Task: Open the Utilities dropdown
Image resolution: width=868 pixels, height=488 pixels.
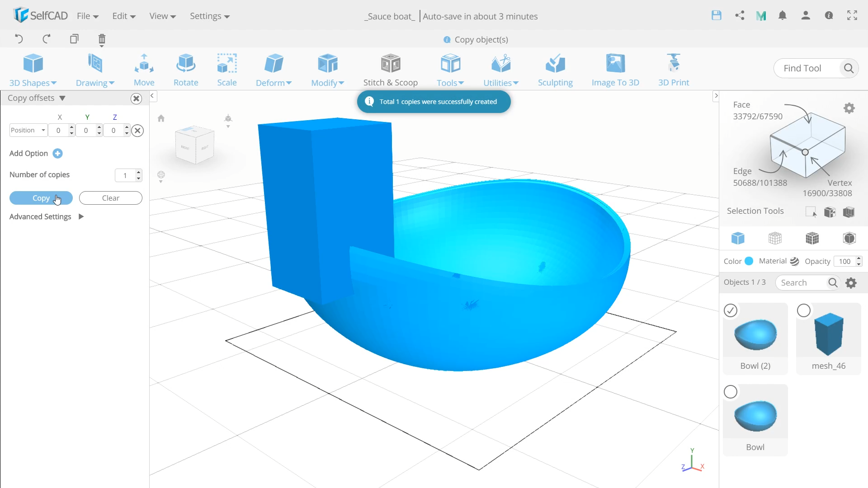Action: coord(501,70)
